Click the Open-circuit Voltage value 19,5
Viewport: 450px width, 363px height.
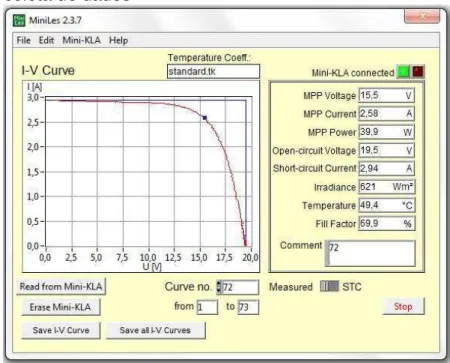[386, 150]
